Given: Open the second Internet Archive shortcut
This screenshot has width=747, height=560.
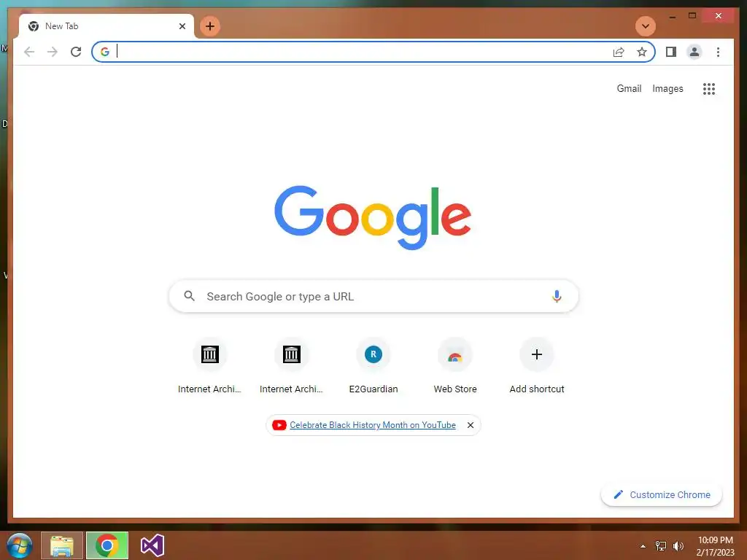Looking at the screenshot, I should (292, 367).
